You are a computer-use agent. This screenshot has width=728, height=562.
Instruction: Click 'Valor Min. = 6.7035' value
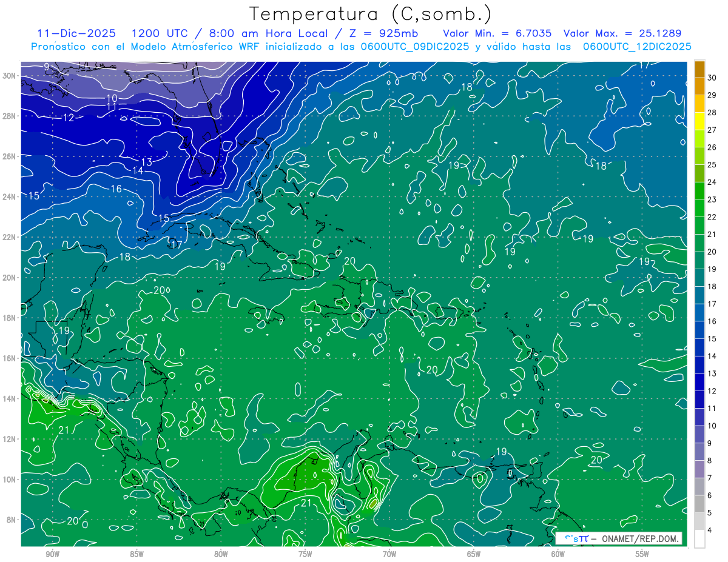coord(497,33)
